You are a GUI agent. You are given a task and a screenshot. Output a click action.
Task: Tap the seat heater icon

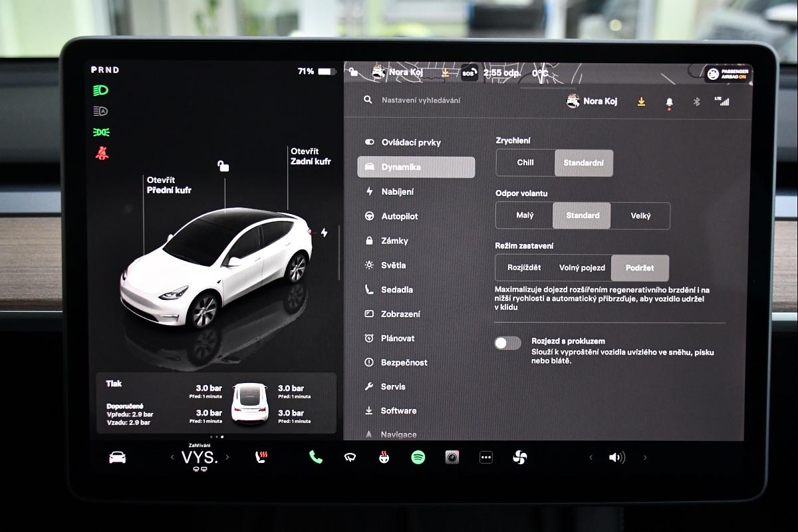click(261, 457)
